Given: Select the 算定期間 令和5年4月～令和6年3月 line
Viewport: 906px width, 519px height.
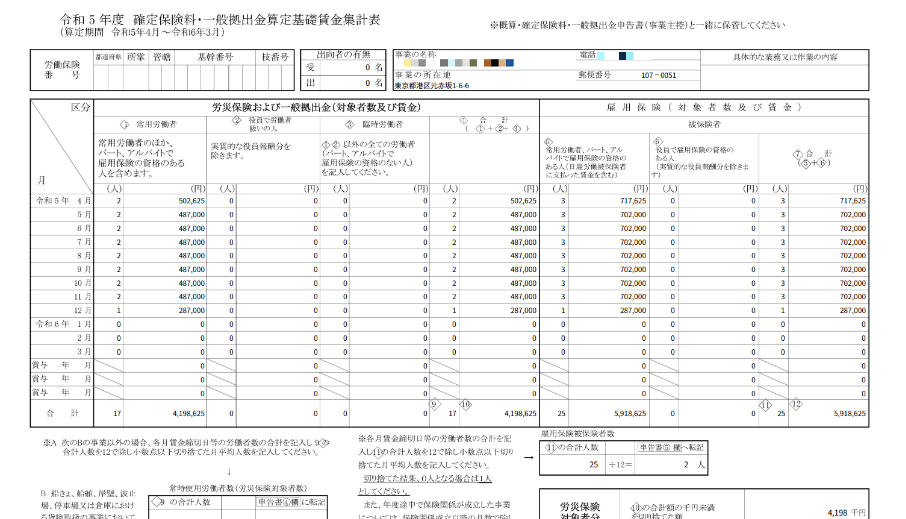Looking at the screenshot, I should point(142,33).
